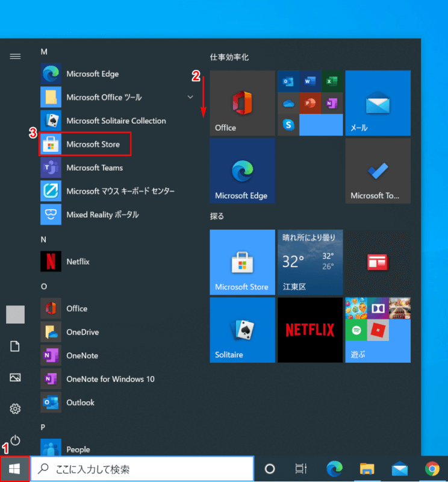The image size is (448, 482).
Task: Open Word tile in the Office group
Action: point(310,81)
